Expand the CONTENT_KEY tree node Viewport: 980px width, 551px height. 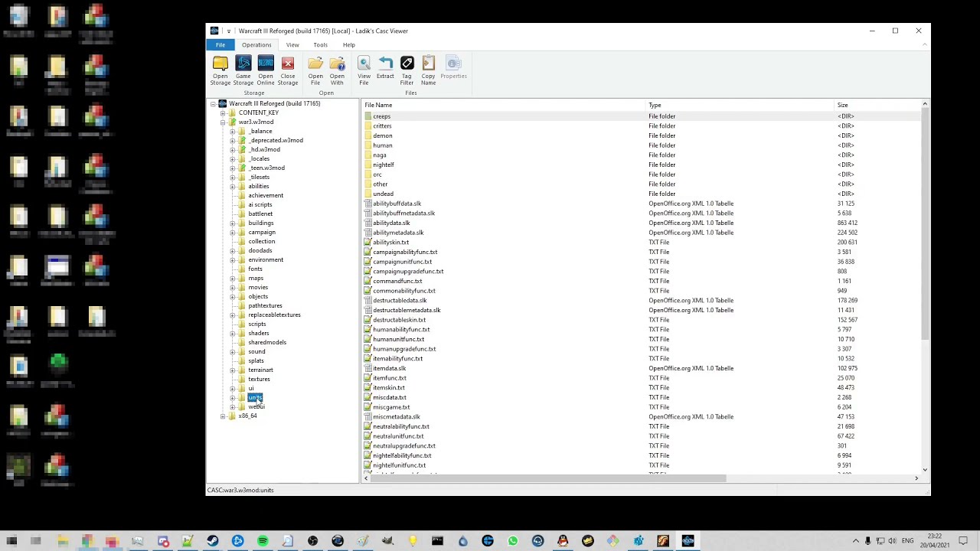click(223, 112)
